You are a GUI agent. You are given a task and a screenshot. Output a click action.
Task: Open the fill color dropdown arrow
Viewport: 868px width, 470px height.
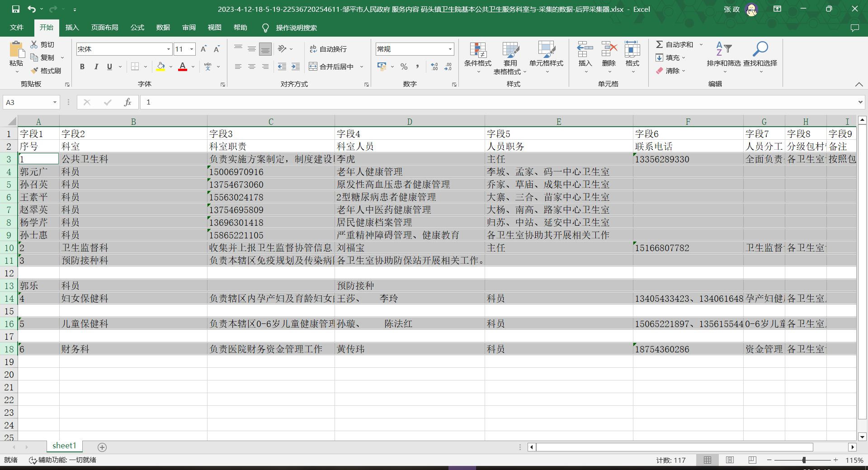point(171,67)
